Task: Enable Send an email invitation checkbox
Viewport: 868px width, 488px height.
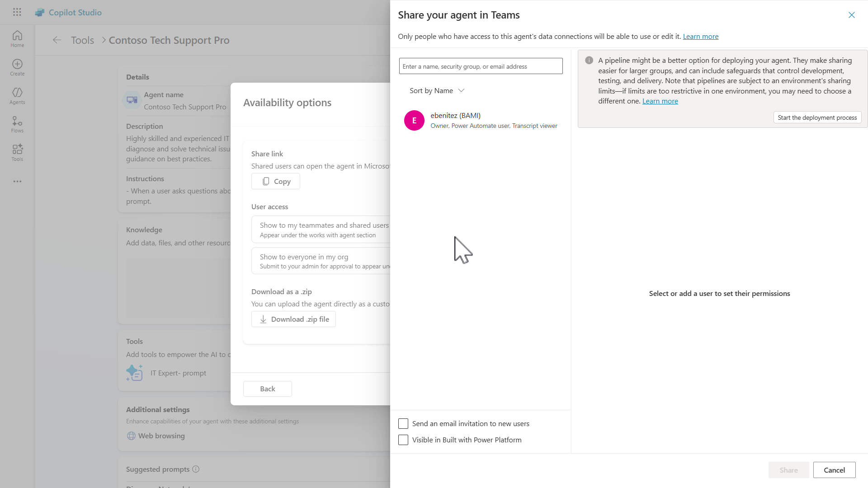Action: point(403,423)
